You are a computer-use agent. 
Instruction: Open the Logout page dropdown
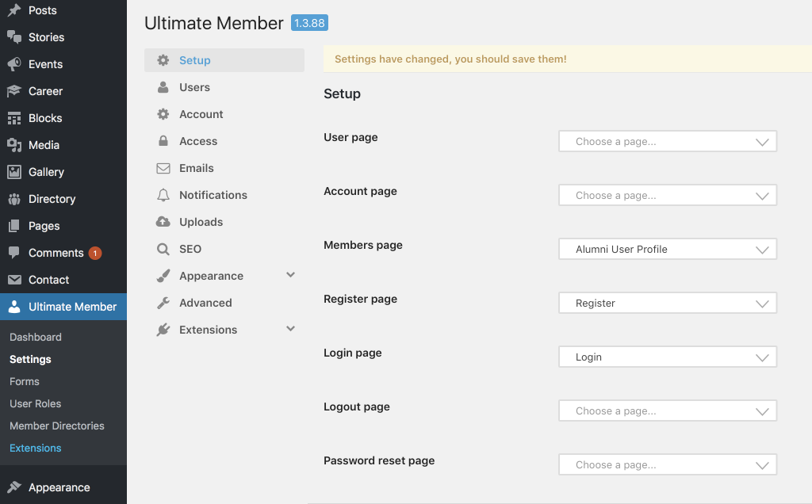(668, 410)
